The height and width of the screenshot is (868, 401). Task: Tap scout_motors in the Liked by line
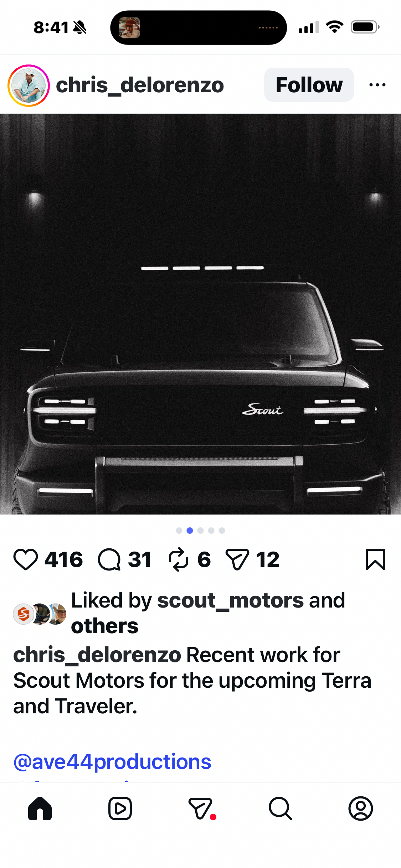(x=230, y=601)
